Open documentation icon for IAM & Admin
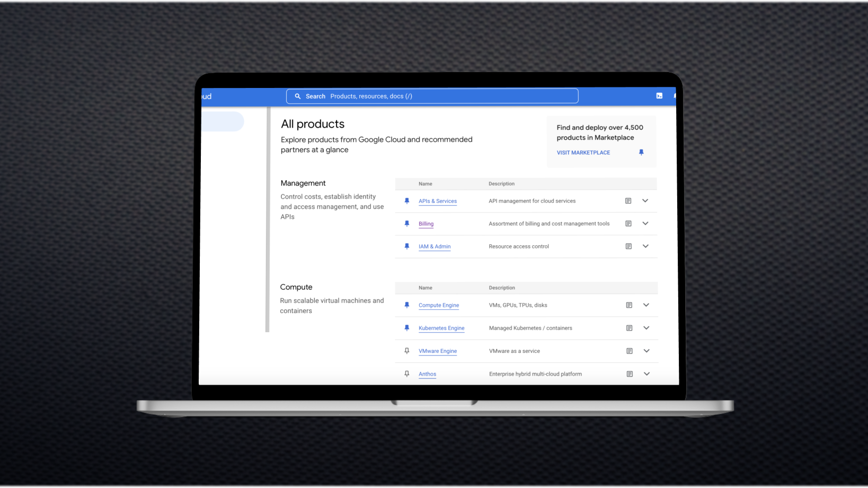Screen dimensions: 868x488 click(x=628, y=246)
